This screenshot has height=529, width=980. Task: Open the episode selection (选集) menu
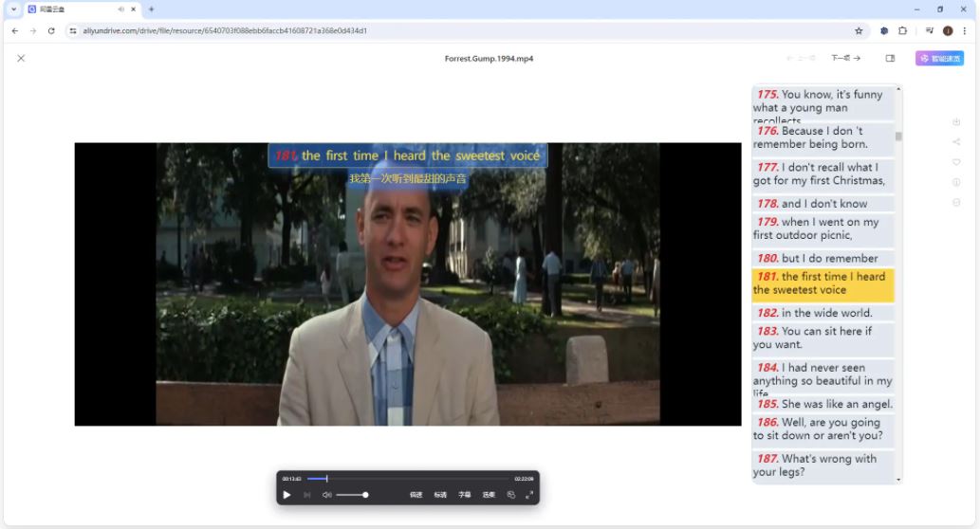[489, 495]
